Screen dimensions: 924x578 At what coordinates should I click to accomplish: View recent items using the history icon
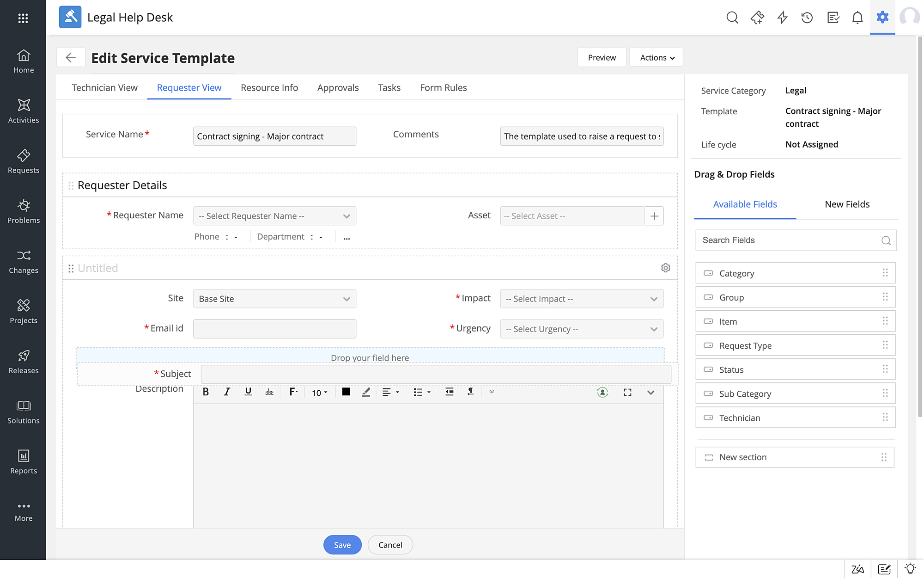(807, 17)
